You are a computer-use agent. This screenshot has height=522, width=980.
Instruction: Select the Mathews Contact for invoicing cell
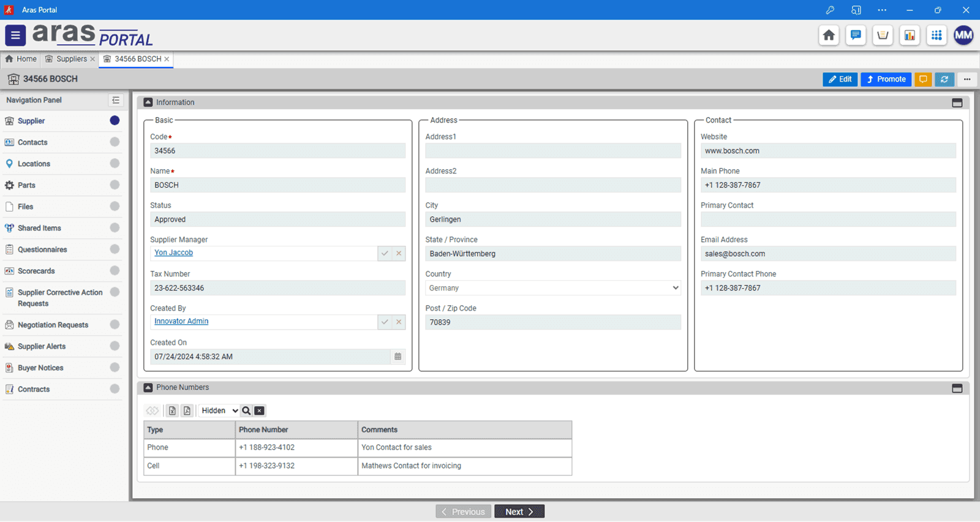[x=465, y=466]
